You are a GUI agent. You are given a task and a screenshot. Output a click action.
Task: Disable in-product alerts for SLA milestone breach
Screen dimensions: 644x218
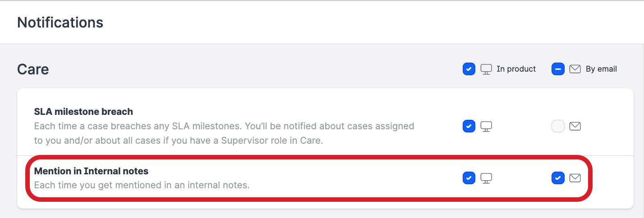(x=469, y=127)
